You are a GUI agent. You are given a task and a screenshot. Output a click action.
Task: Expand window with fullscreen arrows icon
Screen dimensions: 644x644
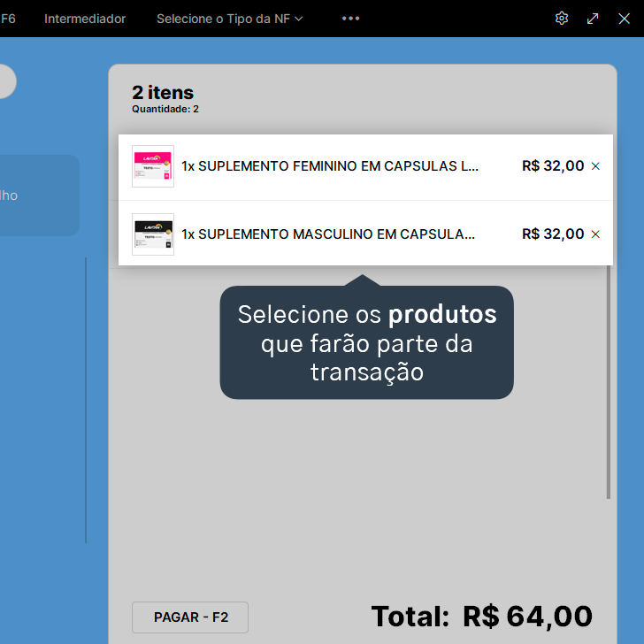(x=593, y=19)
